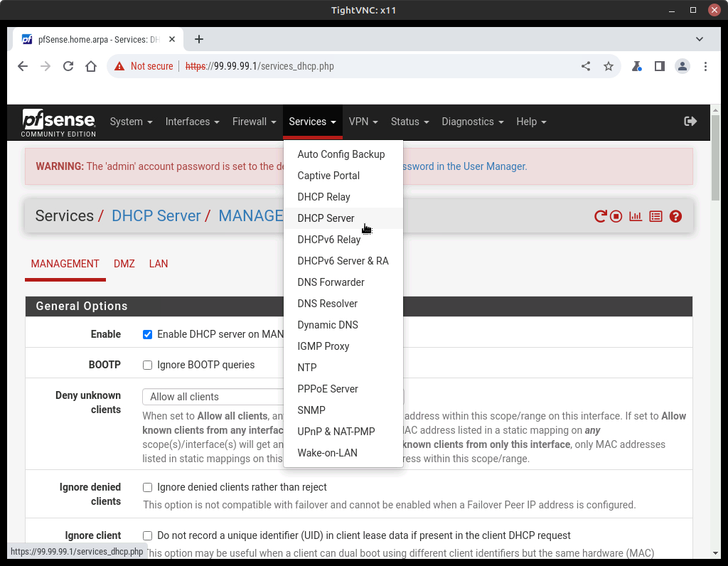Toggle do not record UID checkbox

[147, 536]
